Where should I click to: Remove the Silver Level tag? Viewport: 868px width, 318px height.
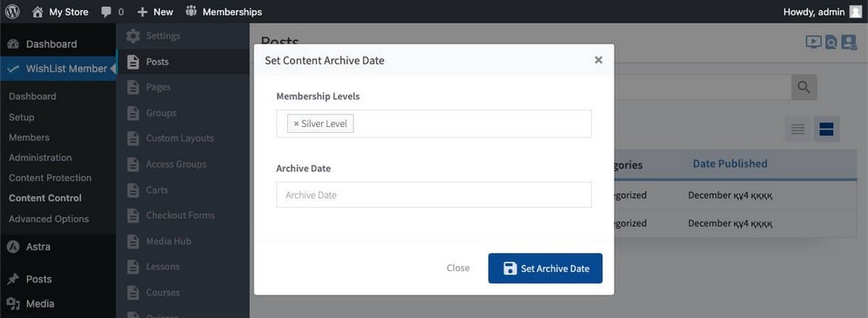(296, 124)
